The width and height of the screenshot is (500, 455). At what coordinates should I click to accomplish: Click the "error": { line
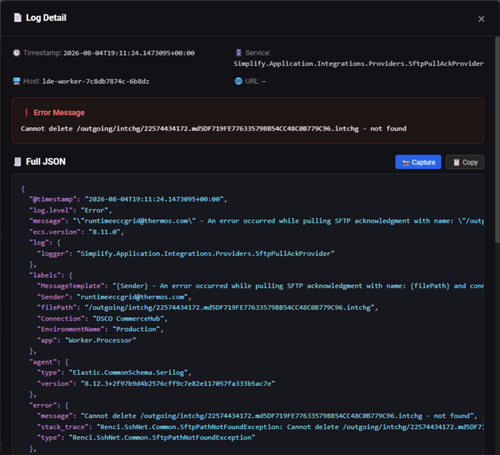(49, 405)
